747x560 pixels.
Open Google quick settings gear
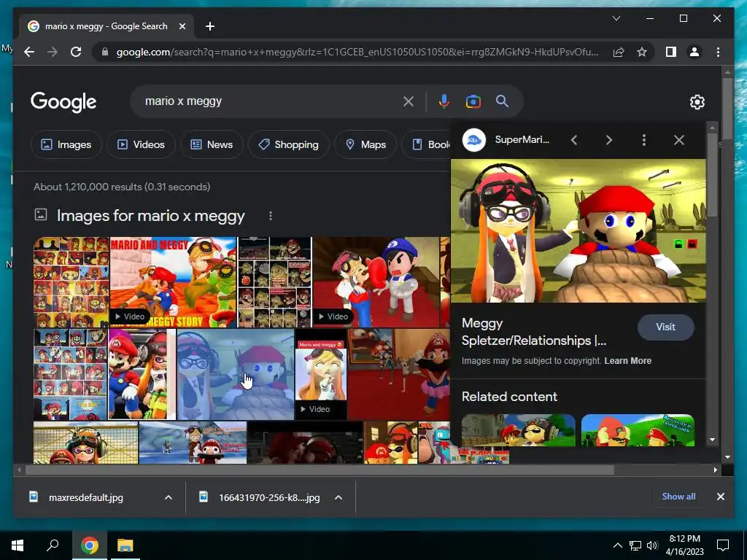[x=697, y=102]
